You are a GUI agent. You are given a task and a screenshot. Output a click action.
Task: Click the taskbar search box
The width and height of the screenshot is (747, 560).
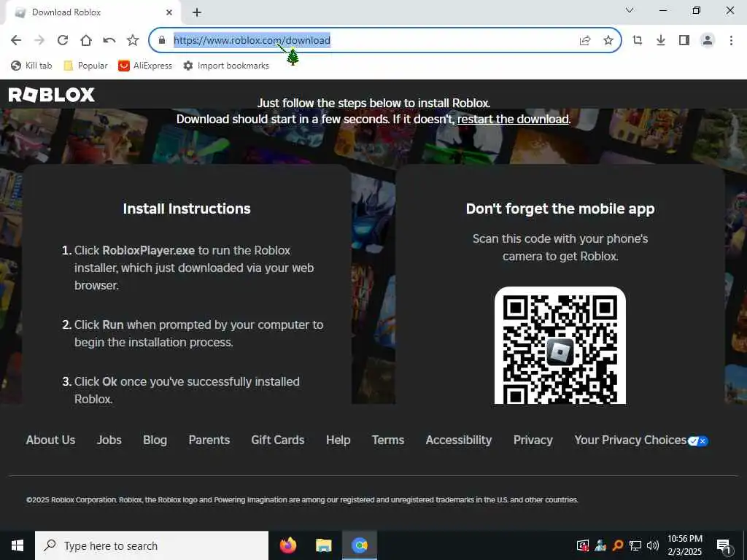[152, 545]
